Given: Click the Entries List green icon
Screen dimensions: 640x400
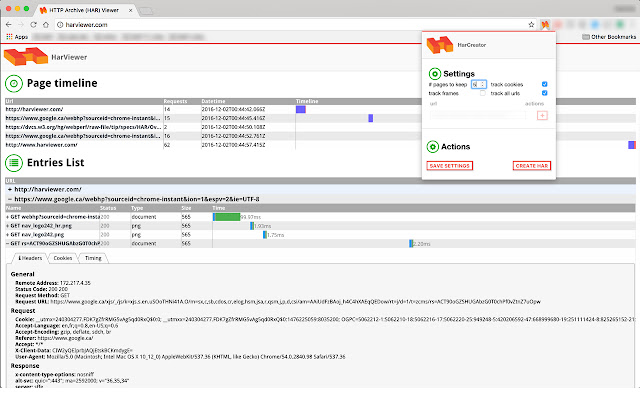Looking at the screenshot, I should click(x=14, y=162).
